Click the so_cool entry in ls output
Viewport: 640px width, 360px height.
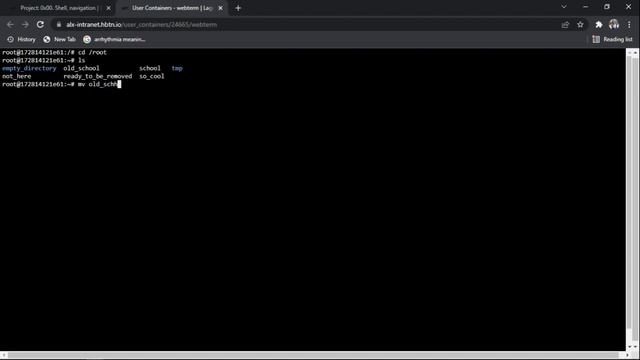tap(152, 76)
